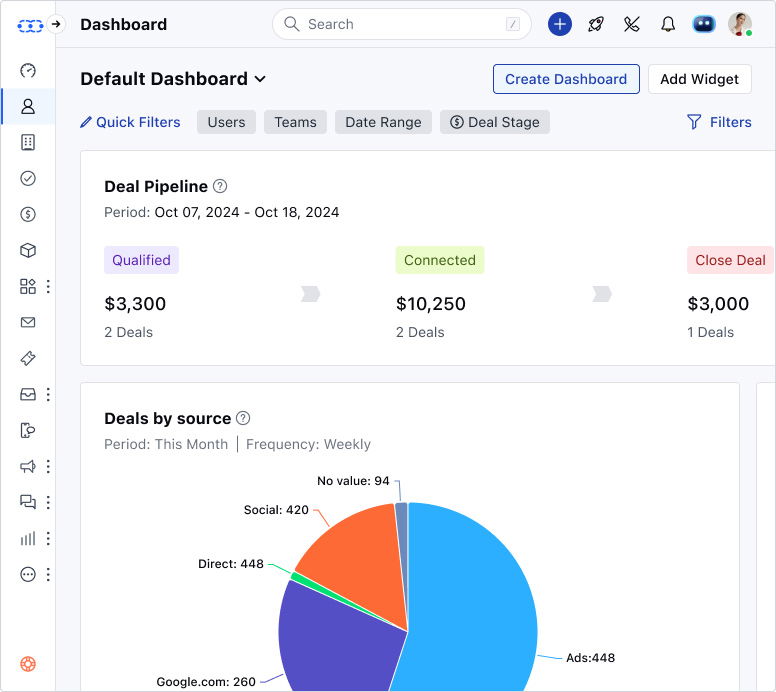This screenshot has width=776, height=692.
Task: Click Deals by source help question icon
Action: [x=243, y=418]
